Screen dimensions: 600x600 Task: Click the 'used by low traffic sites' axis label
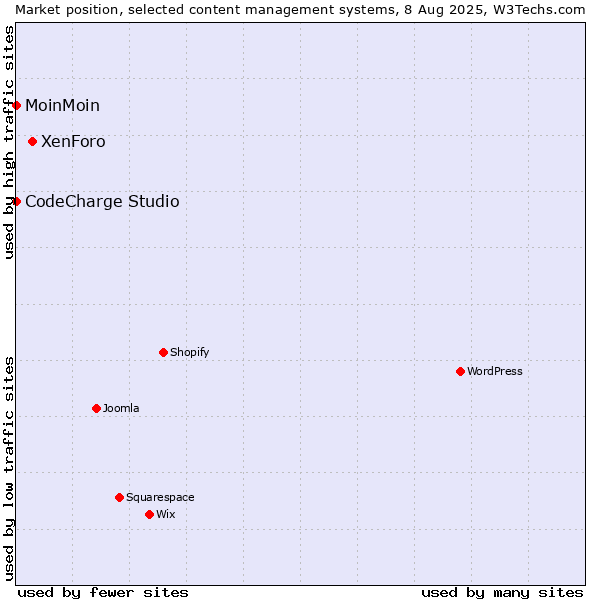tap(8, 469)
